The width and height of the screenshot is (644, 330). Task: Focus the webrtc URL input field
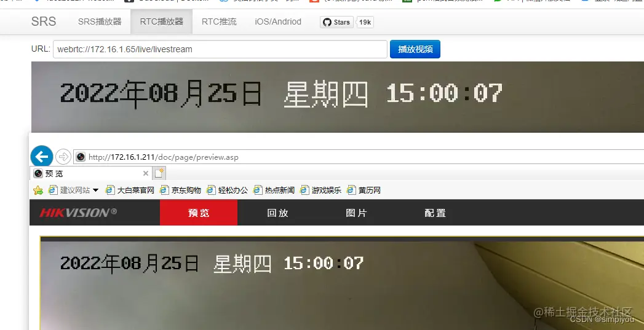[x=220, y=49]
